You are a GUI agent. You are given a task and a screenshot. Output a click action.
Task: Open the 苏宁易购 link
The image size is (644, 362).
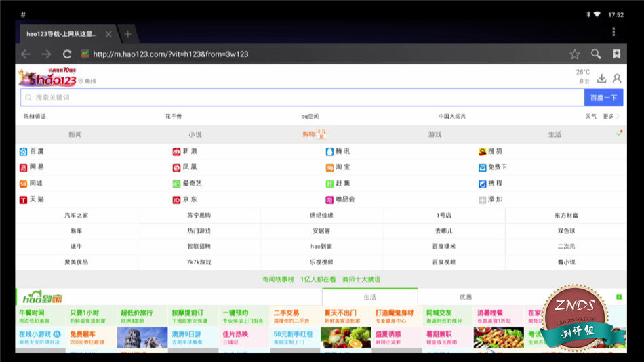pyautogui.click(x=199, y=216)
